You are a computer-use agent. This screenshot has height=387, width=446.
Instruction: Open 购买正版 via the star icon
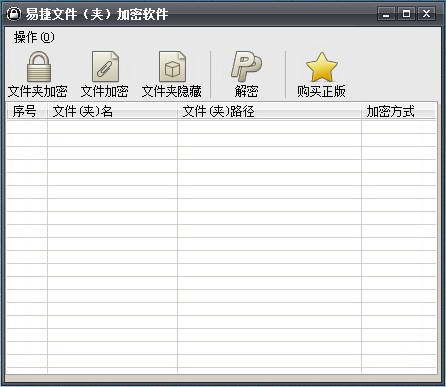321,67
